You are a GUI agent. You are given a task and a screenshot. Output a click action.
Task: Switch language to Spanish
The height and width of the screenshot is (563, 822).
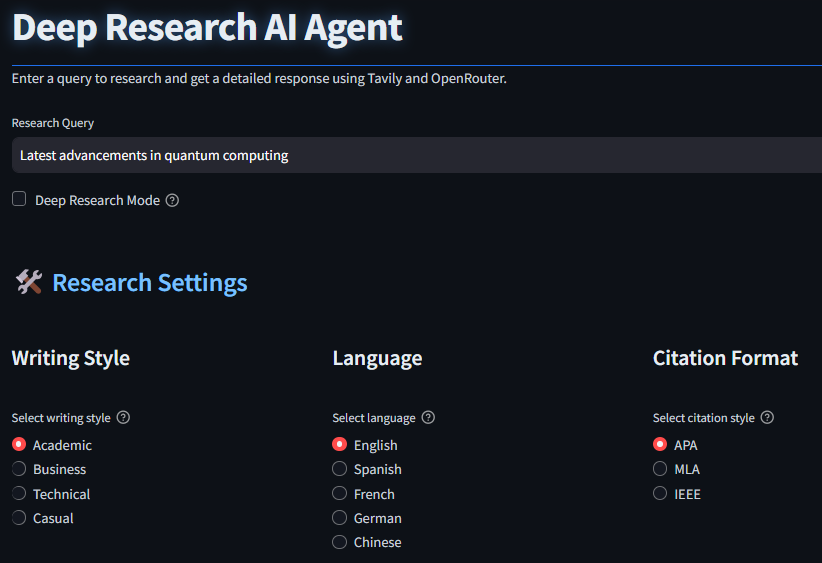[340, 469]
